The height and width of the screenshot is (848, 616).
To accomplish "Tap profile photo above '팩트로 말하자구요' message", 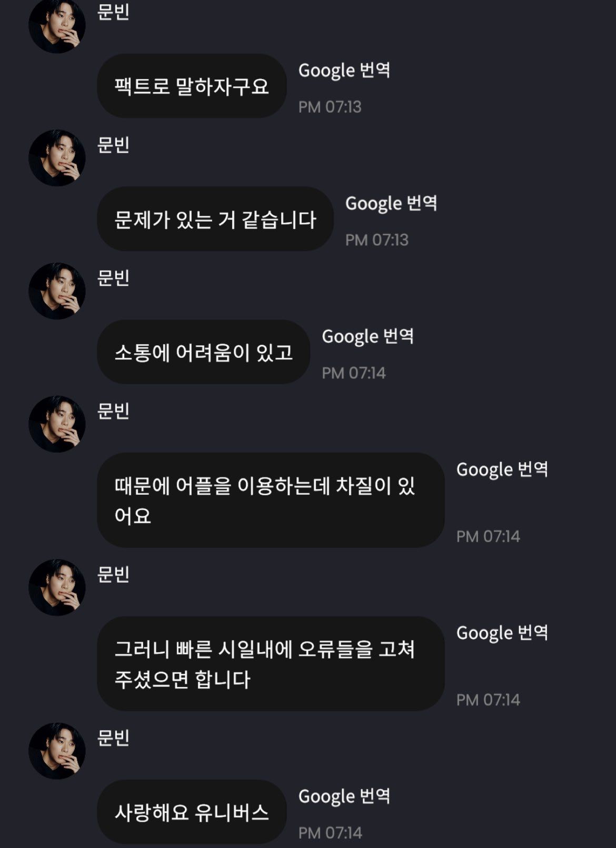I will pos(57,25).
